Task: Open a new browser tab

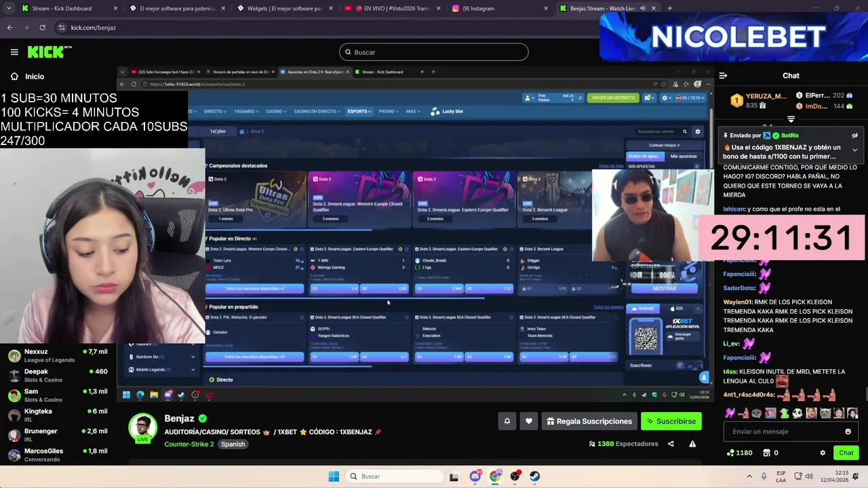Action: [669, 8]
